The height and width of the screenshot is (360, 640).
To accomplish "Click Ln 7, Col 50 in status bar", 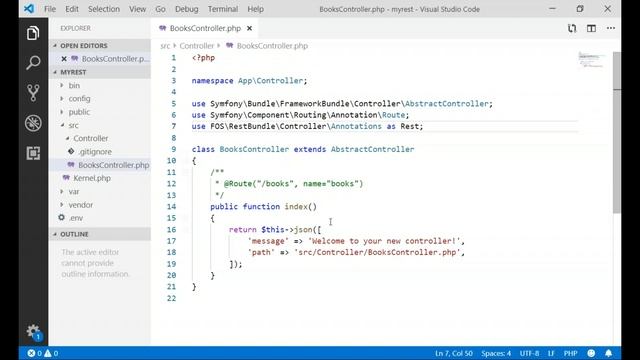I will point(454,353).
